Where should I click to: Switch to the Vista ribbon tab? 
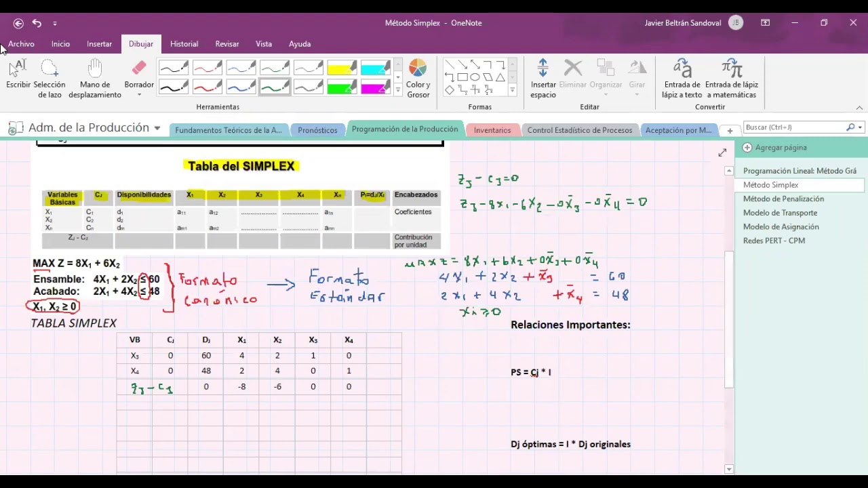[264, 44]
